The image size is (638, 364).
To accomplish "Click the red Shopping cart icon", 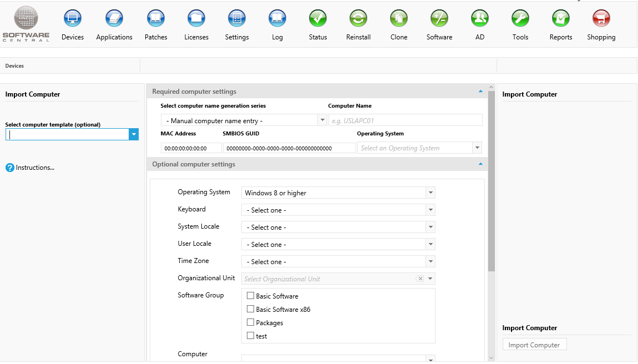I will (x=601, y=19).
